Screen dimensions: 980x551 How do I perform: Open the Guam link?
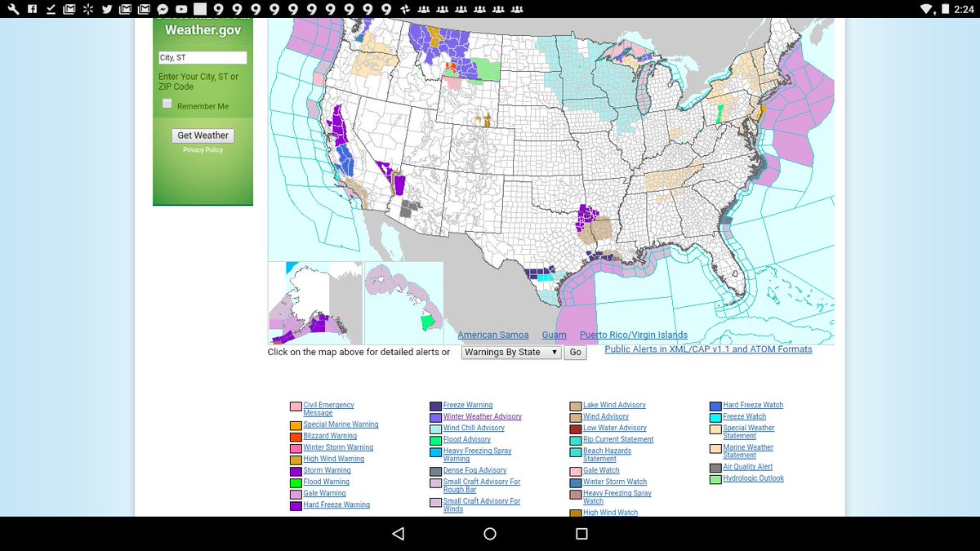(x=554, y=335)
